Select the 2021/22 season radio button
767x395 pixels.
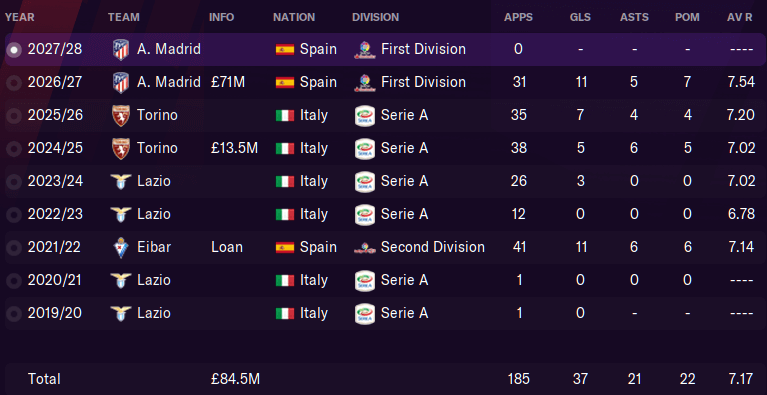tap(14, 248)
